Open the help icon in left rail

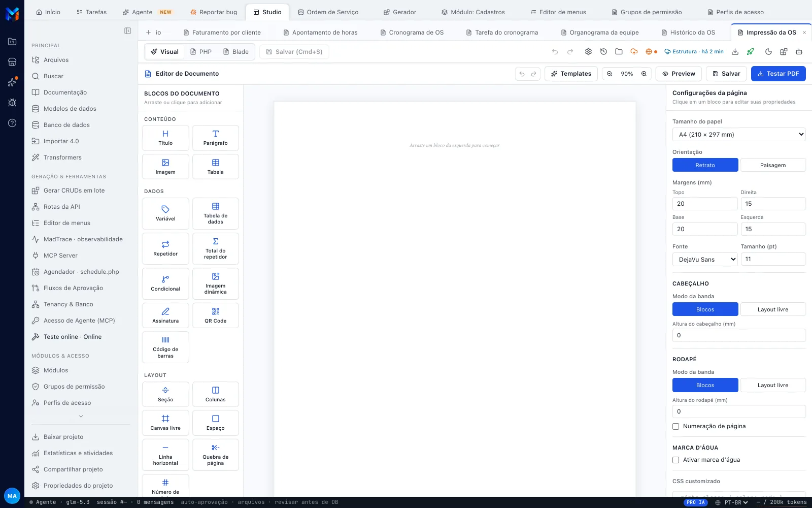[x=12, y=123]
